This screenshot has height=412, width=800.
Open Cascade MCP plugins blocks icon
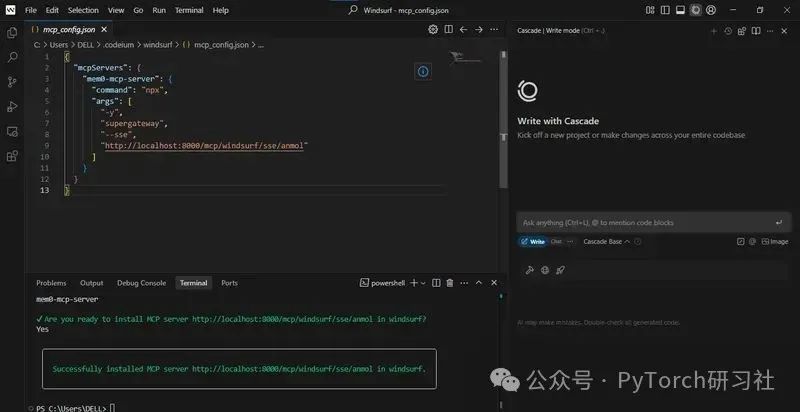[742, 31]
